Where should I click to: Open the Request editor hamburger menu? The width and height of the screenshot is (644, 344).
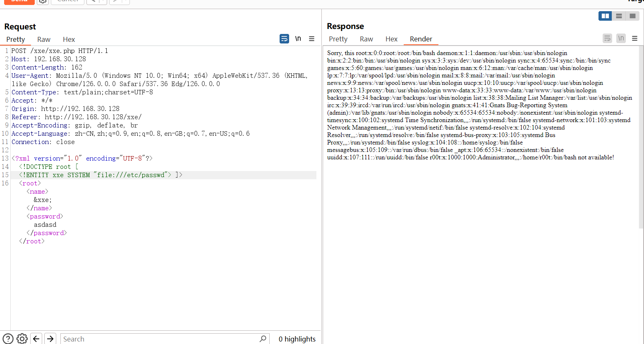pos(311,39)
